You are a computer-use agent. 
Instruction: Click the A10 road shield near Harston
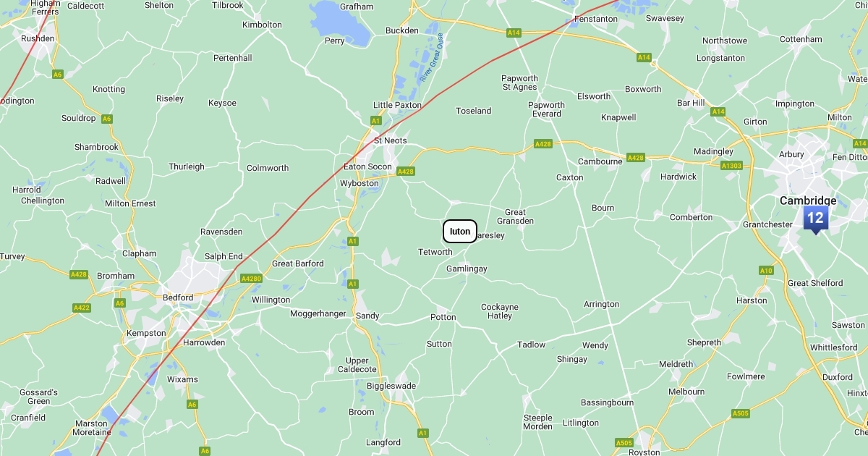766,271
